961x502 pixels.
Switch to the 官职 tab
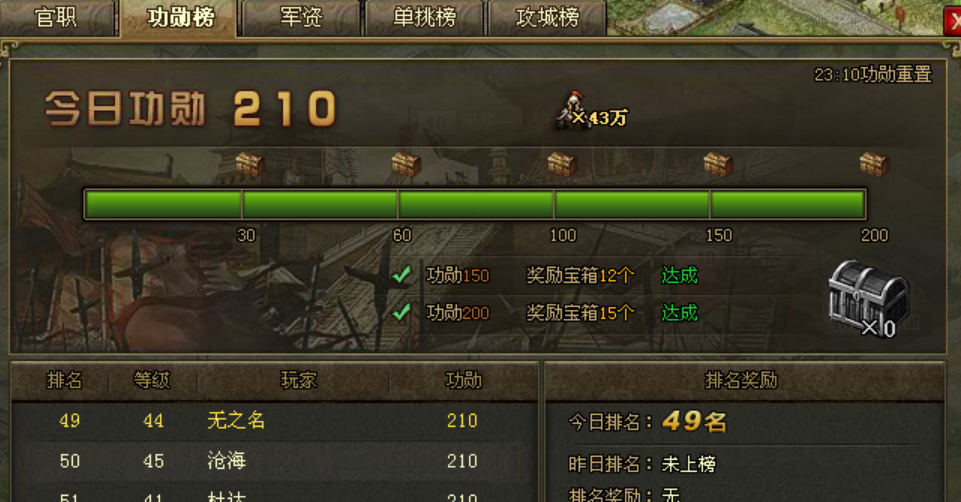(56, 17)
